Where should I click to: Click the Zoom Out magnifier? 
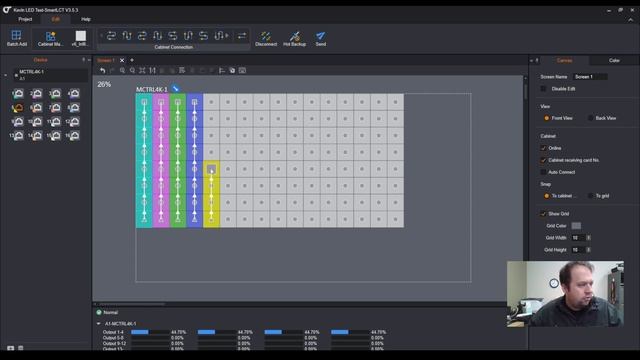pos(132,71)
